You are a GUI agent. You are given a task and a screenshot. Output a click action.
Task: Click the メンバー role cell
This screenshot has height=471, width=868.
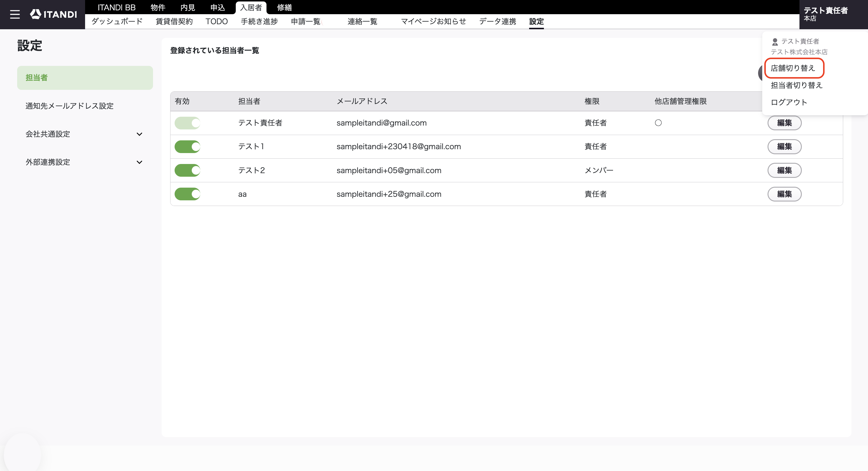coord(599,170)
